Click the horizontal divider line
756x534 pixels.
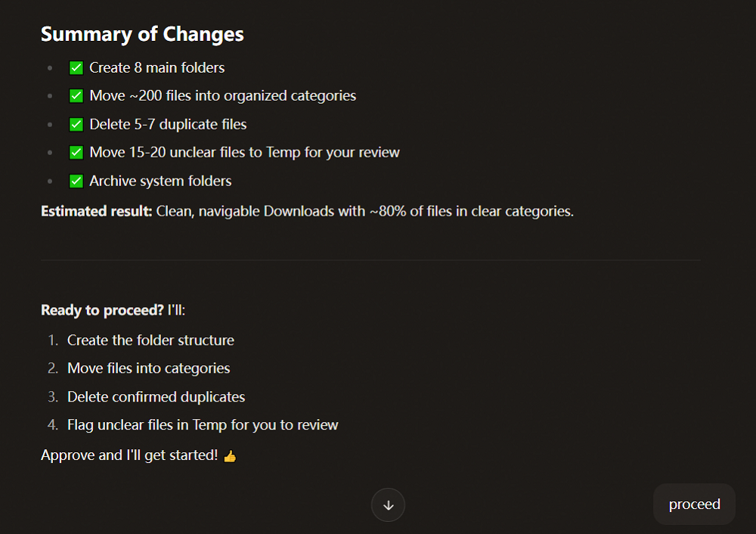370,260
